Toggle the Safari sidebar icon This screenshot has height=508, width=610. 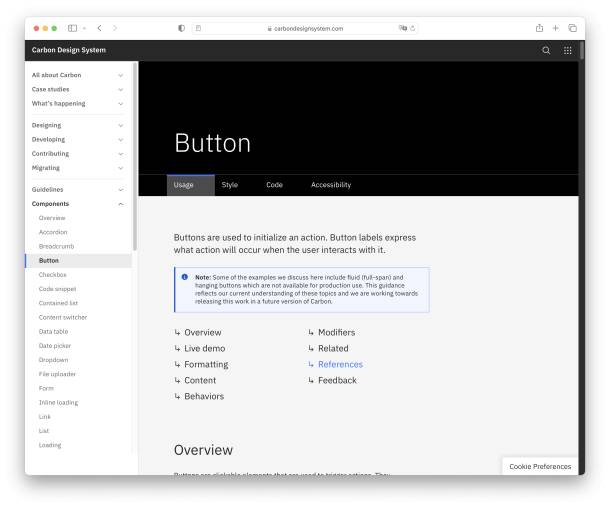pos(72,28)
